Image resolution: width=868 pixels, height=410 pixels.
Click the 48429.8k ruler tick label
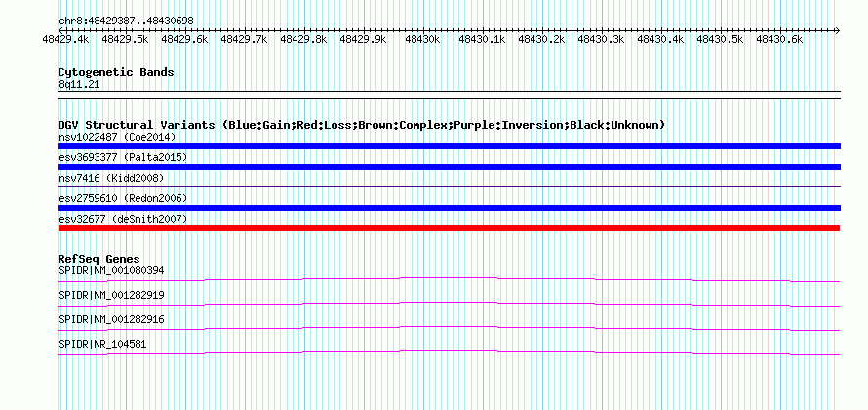coord(303,39)
